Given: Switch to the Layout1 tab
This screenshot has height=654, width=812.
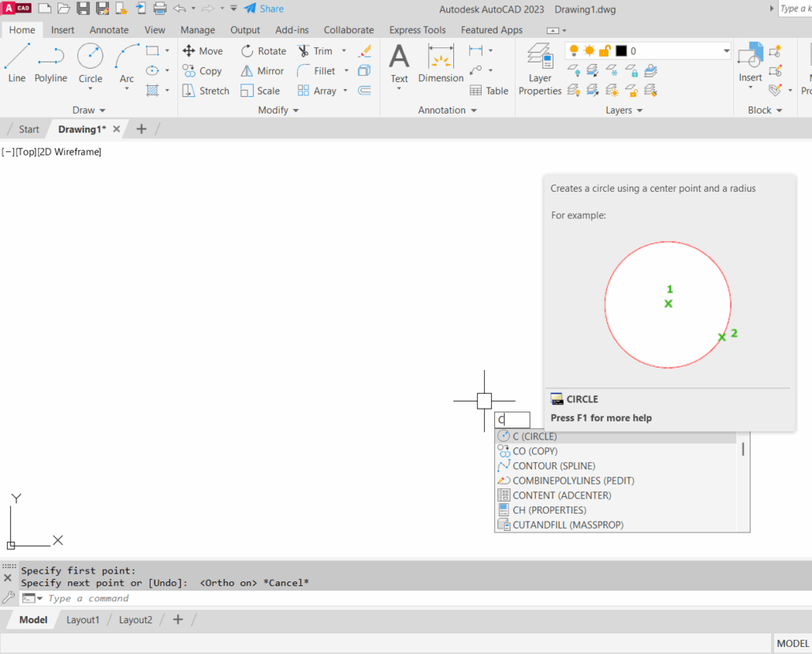Looking at the screenshot, I should [83, 620].
